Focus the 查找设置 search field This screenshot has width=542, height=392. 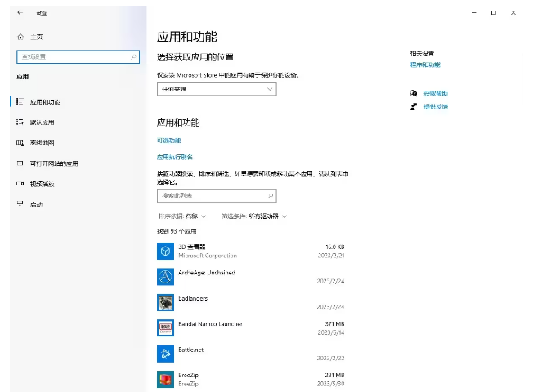tap(78, 56)
